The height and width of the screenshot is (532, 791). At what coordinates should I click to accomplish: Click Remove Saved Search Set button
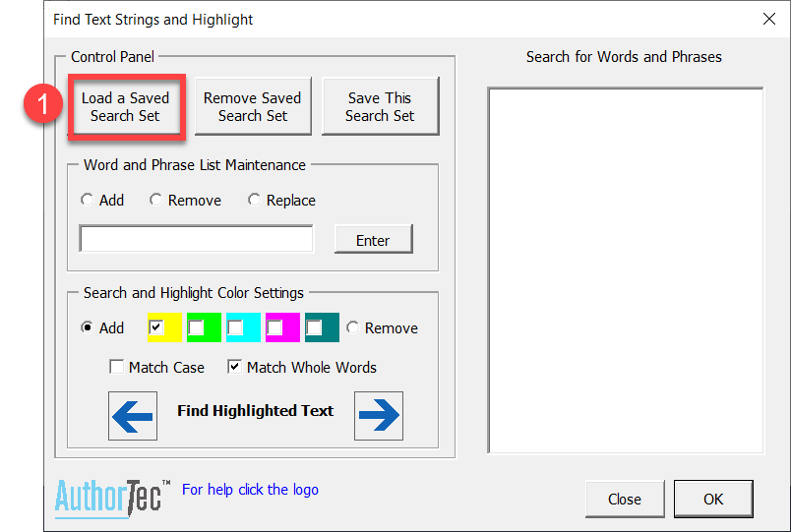pos(253,106)
